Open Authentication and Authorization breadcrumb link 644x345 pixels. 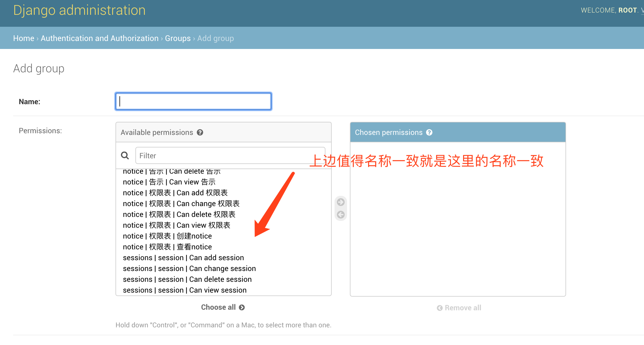click(x=100, y=38)
